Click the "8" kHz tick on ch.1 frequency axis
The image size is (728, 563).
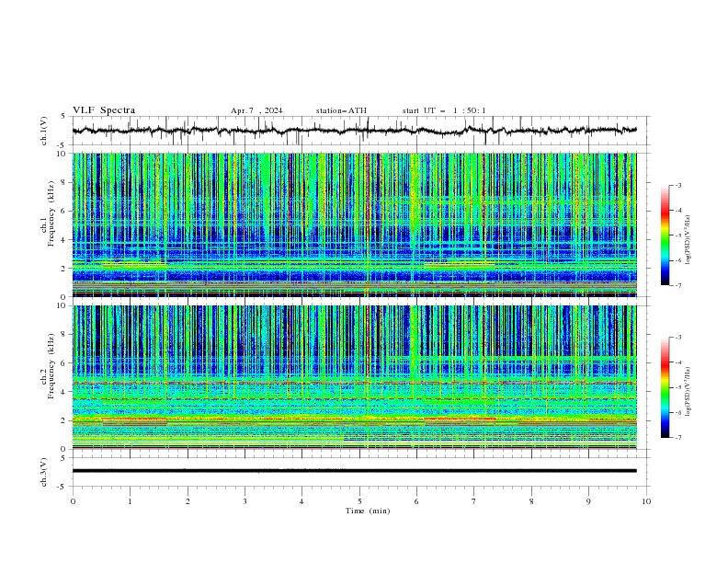(x=65, y=182)
